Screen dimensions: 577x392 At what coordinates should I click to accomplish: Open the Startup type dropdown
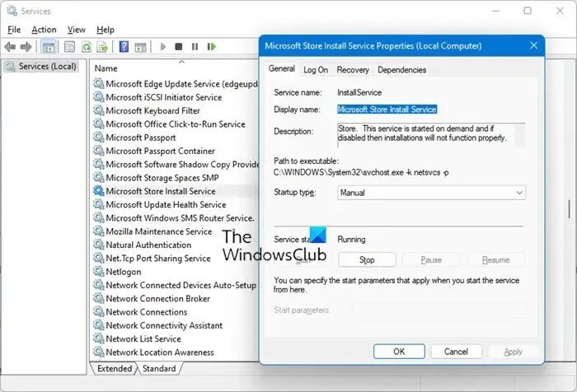coord(431,193)
